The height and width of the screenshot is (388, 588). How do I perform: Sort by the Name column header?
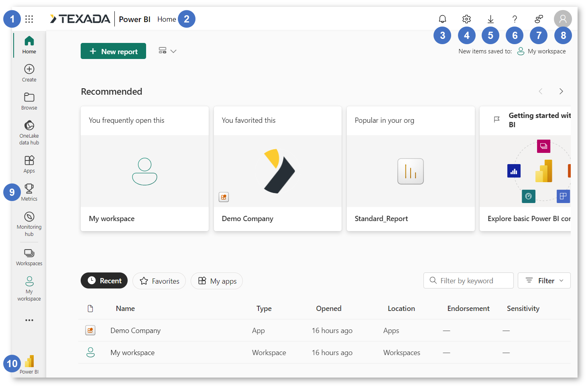pyautogui.click(x=125, y=309)
